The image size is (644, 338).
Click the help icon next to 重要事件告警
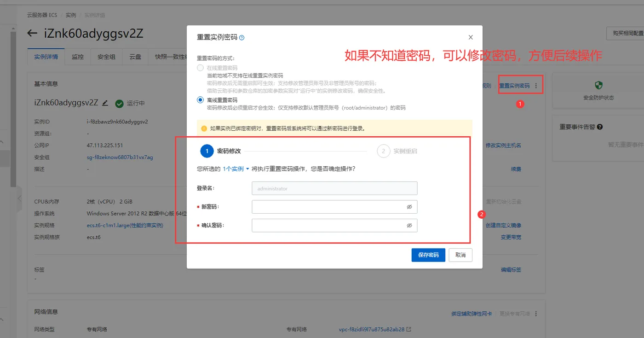tap(600, 127)
